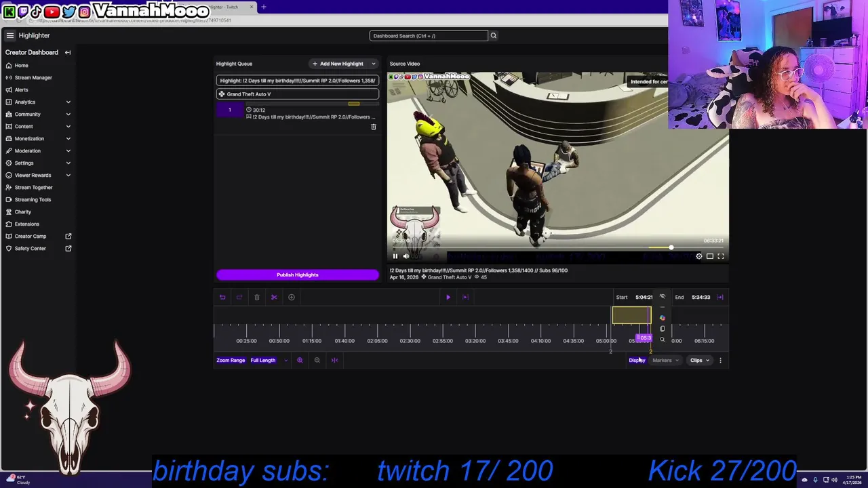The width and height of the screenshot is (868, 488).
Task: Click the End time value 5:34:33
Action: 701,297
